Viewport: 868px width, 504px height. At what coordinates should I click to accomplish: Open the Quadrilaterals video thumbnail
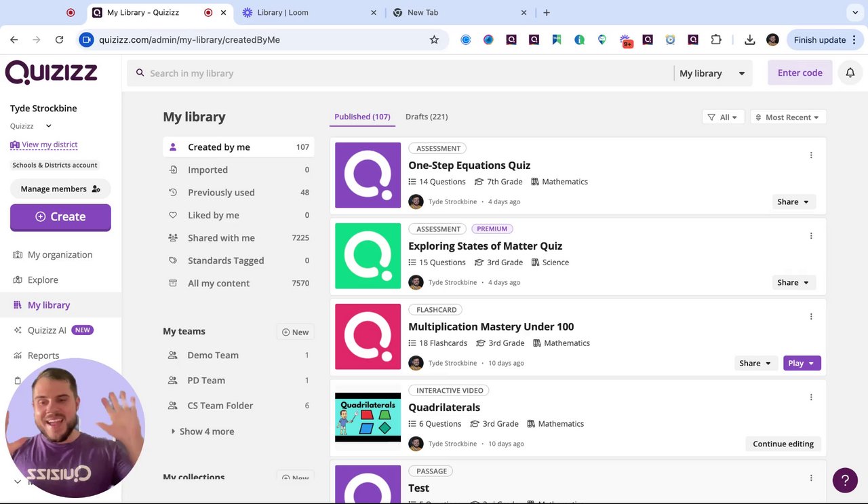[x=368, y=418]
